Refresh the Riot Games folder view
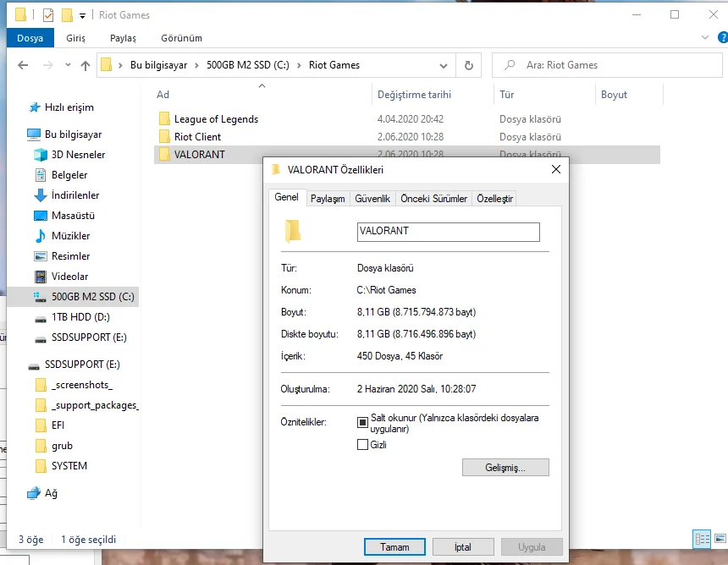The image size is (728, 565). click(469, 65)
